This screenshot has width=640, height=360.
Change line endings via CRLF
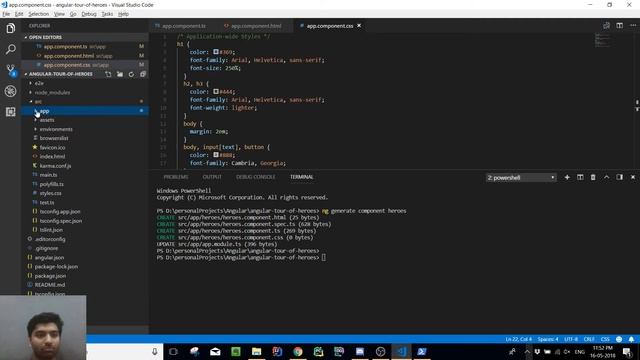point(589,339)
